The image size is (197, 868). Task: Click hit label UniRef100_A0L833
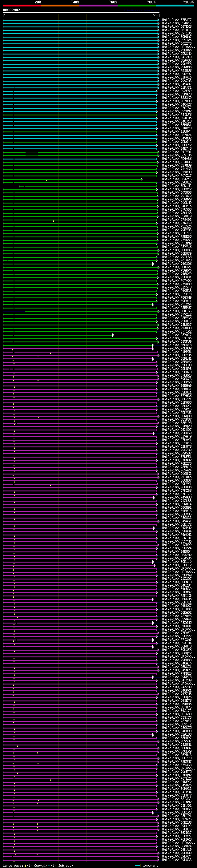click(x=177, y=860)
